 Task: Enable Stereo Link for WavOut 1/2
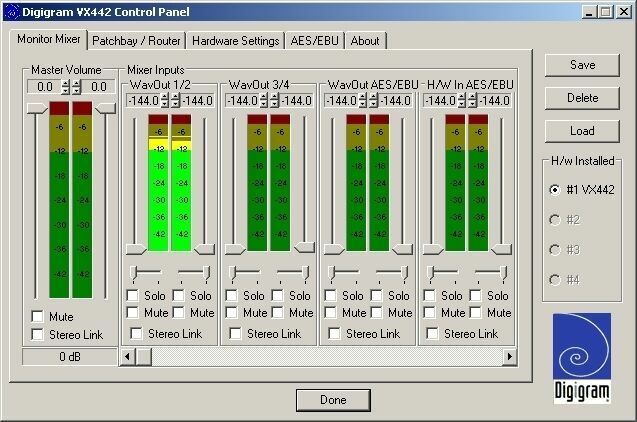(136, 333)
